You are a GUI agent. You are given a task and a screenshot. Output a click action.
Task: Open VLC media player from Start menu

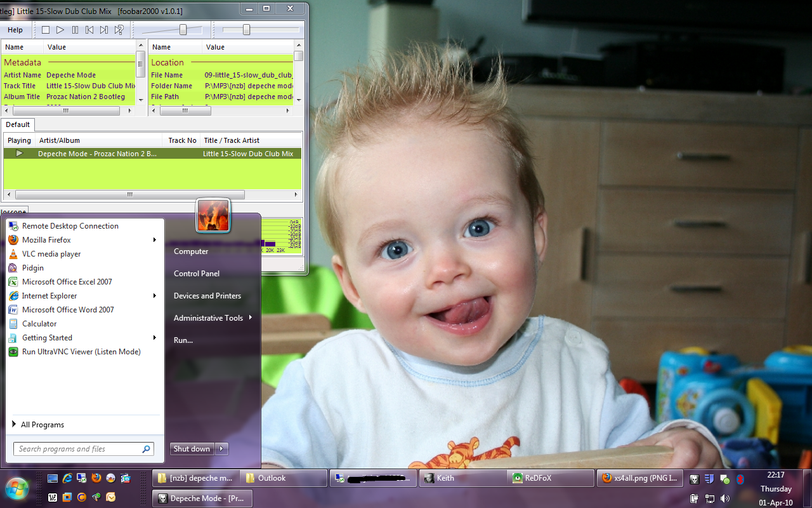coord(51,254)
